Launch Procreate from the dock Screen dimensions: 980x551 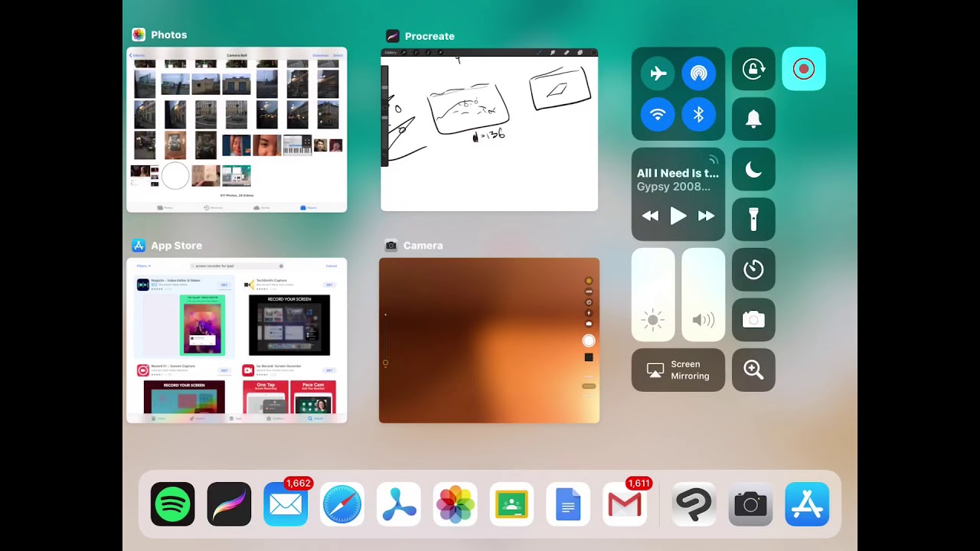pos(229,504)
